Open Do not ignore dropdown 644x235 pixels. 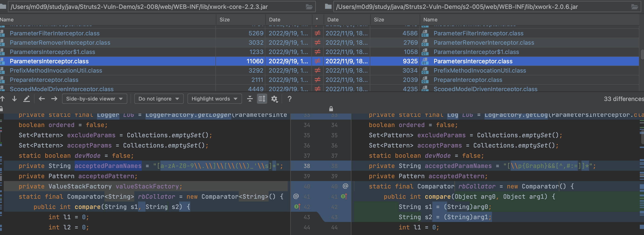[x=159, y=99]
